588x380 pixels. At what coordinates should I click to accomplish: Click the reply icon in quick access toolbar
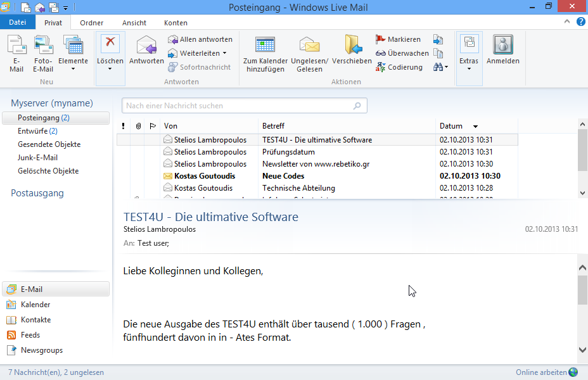(x=40, y=7)
